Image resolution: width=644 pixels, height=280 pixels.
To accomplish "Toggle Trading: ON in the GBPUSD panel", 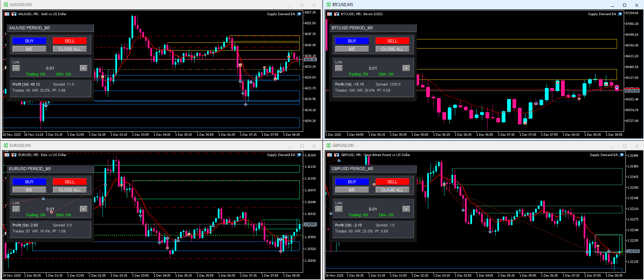I will coord(358,215).
